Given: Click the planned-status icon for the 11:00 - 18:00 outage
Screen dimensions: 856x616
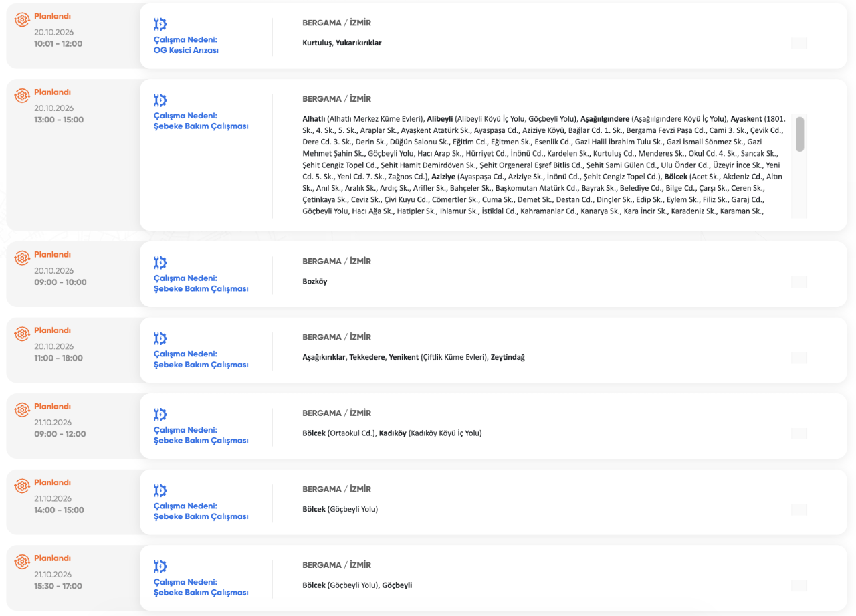Looking at the screenshot, I should (22, 334).
